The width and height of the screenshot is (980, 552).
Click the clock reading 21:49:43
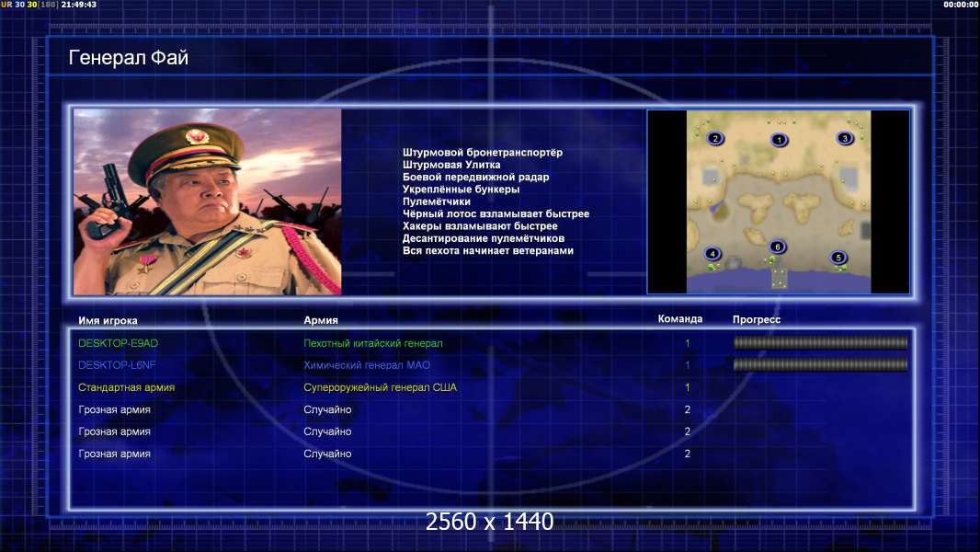[79, 5]
